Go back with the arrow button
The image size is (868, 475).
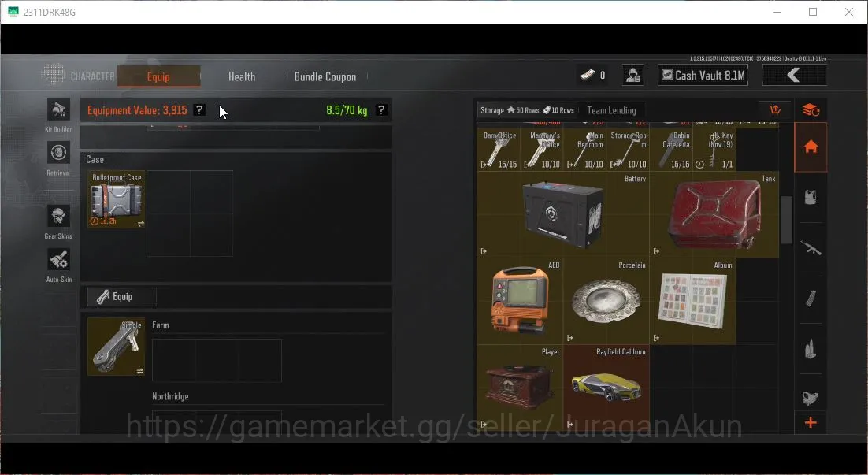(x=795, y=76)
